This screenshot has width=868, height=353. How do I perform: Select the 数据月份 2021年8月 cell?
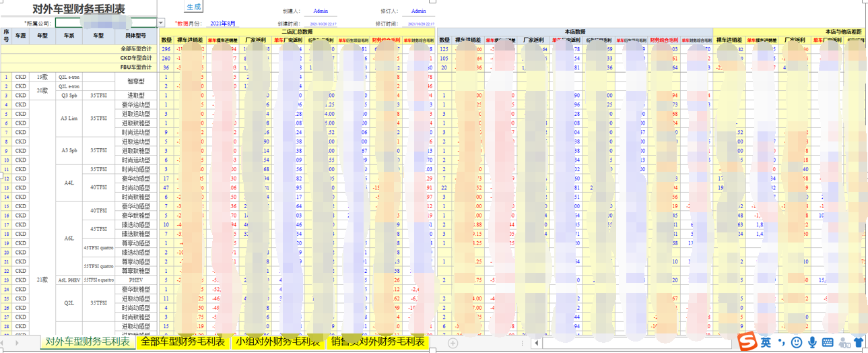pyautogui.click(x=223, y=23)
